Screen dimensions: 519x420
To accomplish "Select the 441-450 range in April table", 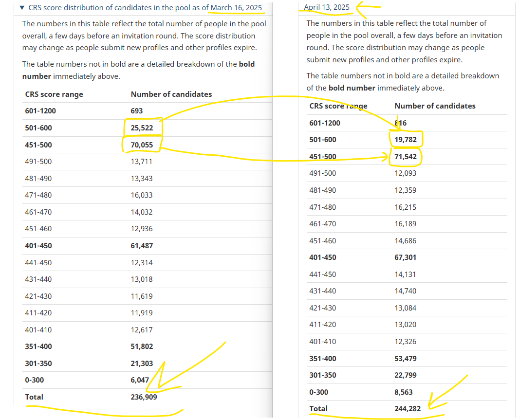I will [x=323, y=274].
